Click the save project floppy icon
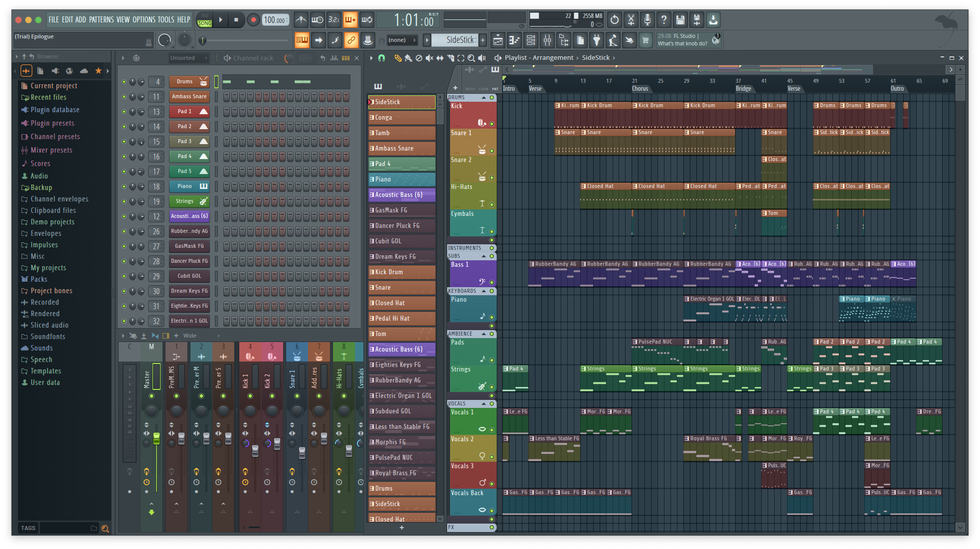This screenshot has width=980, height=549. coord(680,20)
